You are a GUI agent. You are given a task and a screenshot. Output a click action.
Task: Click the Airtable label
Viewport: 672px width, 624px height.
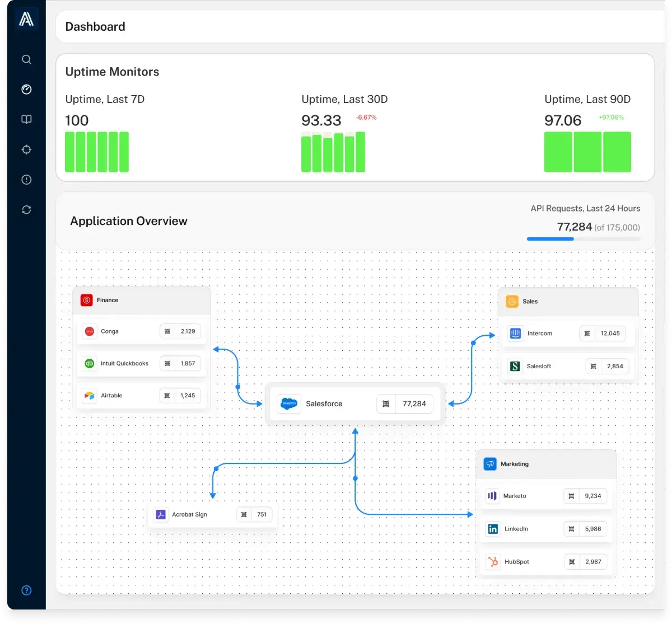tap(111, 396)
